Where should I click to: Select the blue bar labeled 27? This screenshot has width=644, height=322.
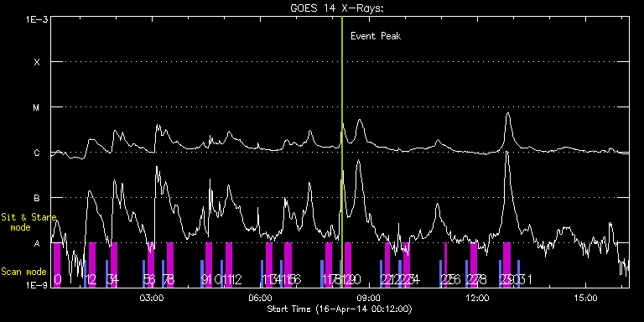(467, 273)
